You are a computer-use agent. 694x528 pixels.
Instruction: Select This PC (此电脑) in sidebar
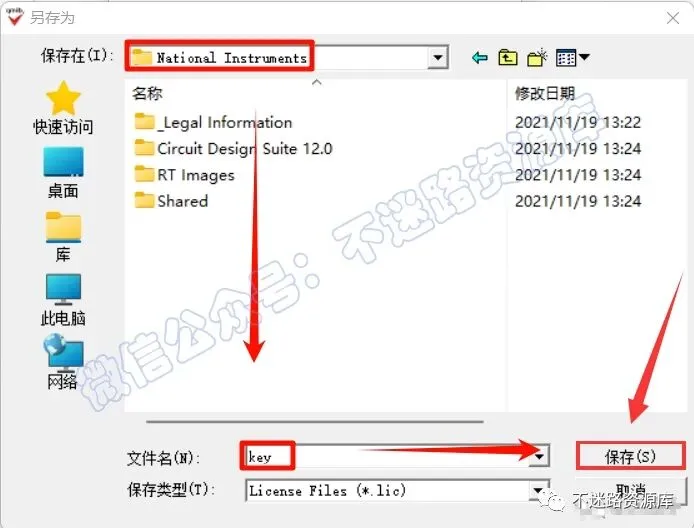(63, 300)
